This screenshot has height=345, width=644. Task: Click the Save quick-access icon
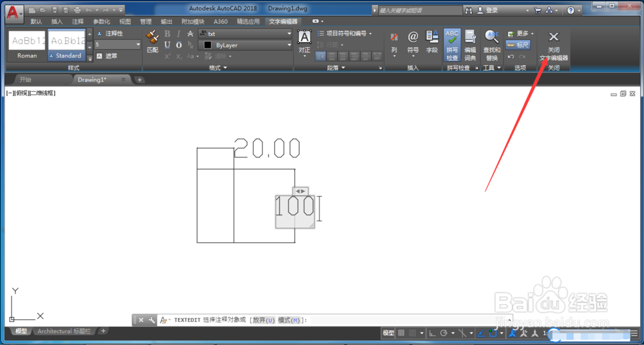click(54, 10)
